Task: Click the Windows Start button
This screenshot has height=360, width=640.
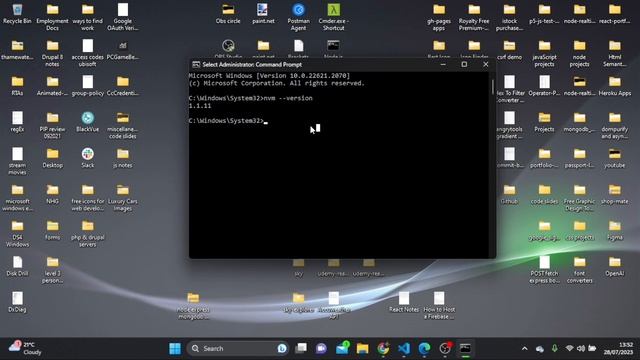Action: [175, 349]
